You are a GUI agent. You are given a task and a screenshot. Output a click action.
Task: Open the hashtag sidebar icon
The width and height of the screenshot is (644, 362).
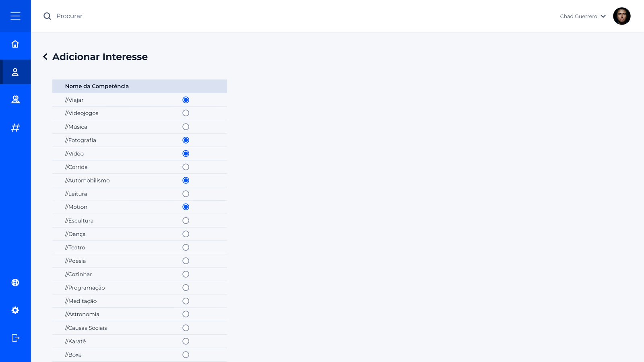[15, 128]
